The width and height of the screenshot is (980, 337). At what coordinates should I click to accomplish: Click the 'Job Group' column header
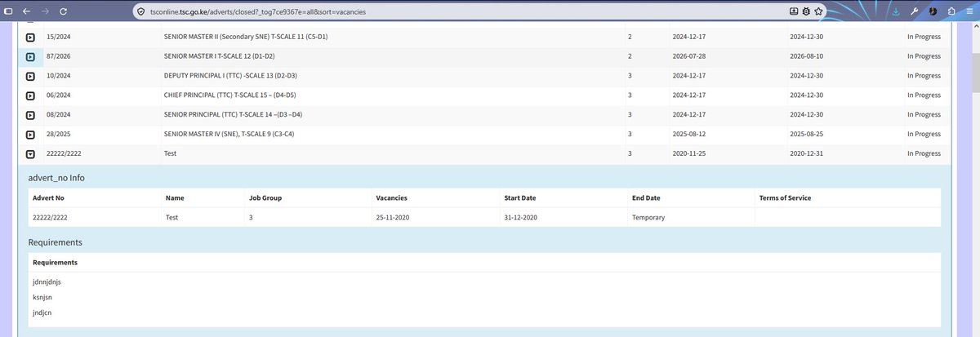pos(266,197)
